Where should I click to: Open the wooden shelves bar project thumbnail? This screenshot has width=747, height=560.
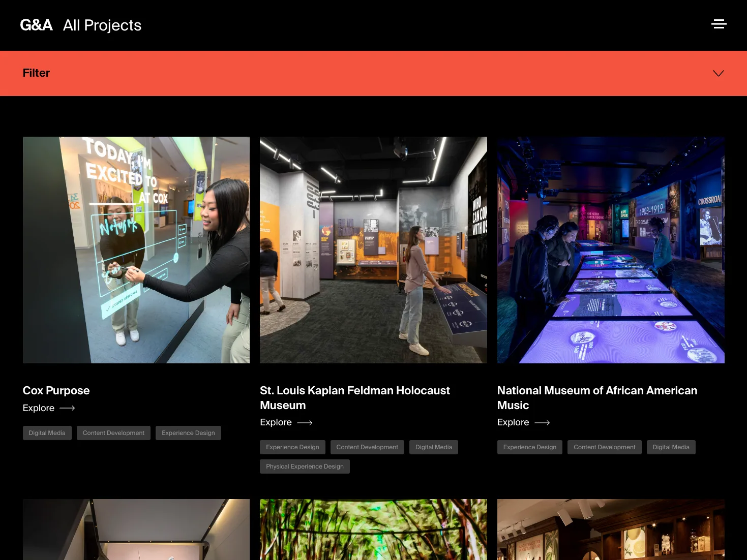(611, 530)
